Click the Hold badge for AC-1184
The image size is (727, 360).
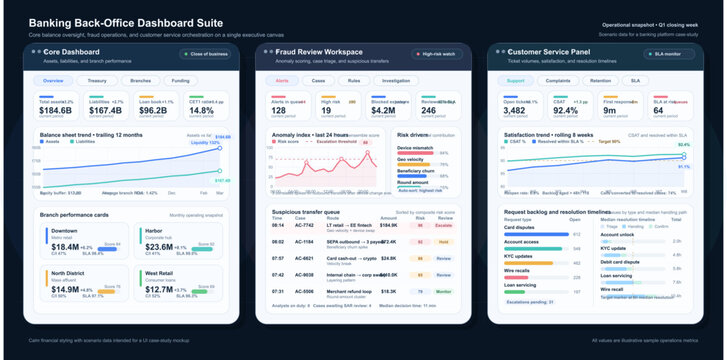pyautogui.click(x=444, y=242)
